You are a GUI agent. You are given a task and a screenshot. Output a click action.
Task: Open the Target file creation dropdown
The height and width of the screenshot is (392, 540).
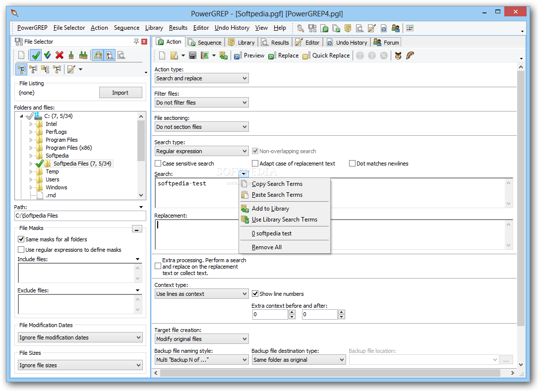click(201, 339)
